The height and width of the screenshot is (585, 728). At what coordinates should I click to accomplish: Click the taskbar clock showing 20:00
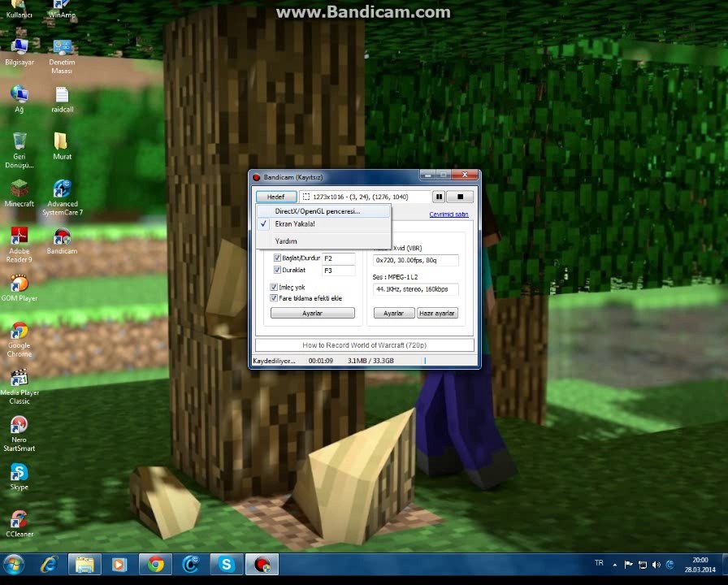(700, 565)
